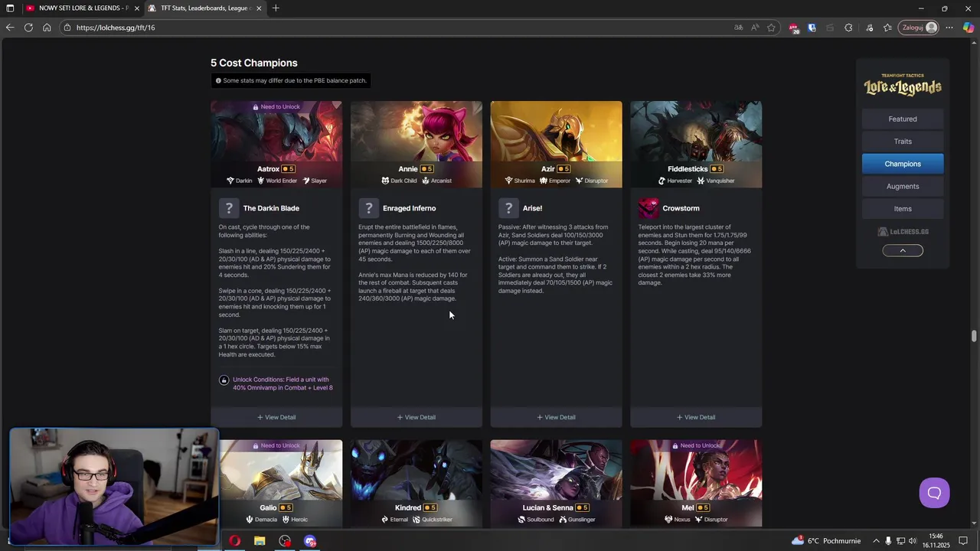Open the Kindred champion portrait

coord(416,470)
